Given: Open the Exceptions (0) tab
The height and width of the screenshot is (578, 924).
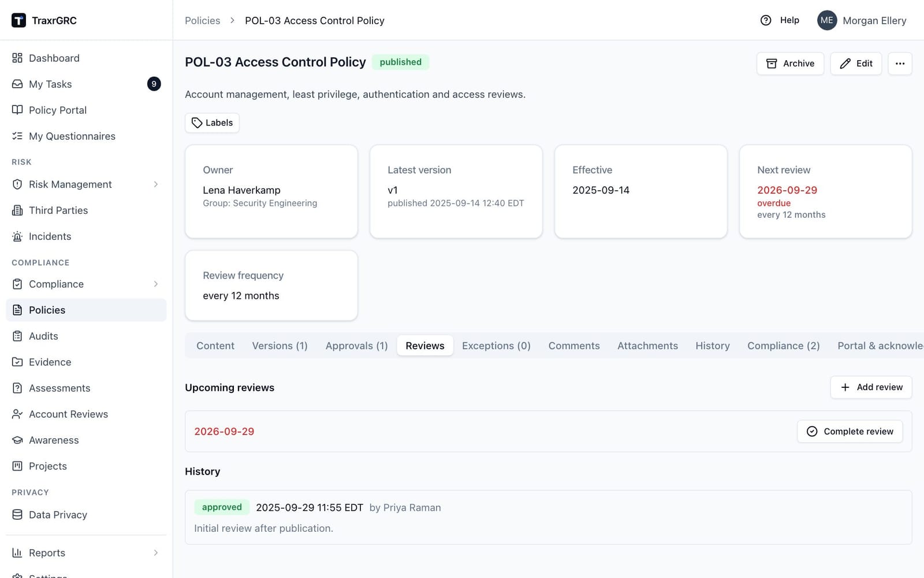Looking at the screenshot, I should (496, 346).
